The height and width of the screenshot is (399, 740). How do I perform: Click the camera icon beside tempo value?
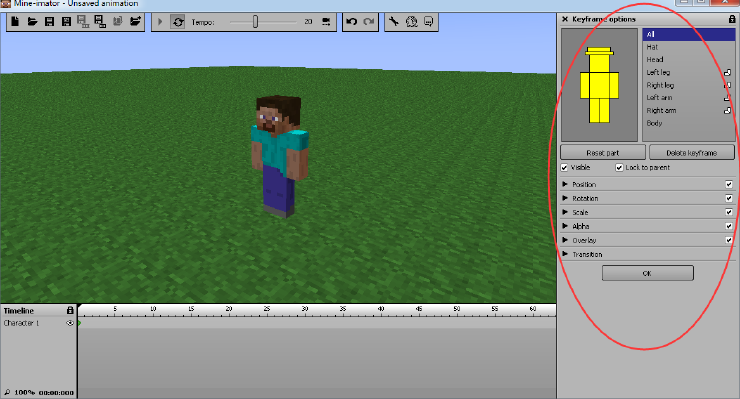click(326, 22)
